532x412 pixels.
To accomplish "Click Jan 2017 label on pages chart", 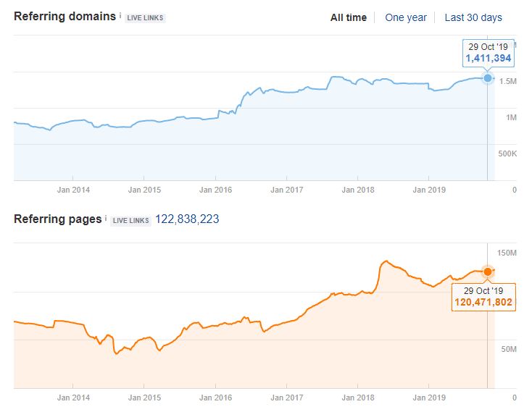I will [287, 398].
